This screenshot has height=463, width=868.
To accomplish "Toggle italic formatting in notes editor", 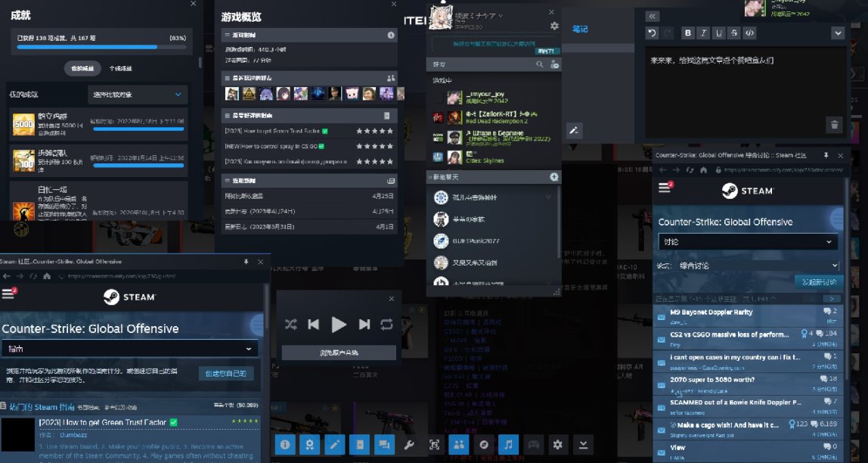I will (x=704, y=33).
